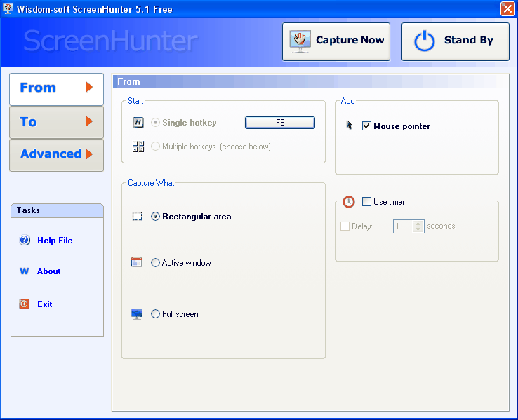Enable the Use timer checkbox
The height and width of the screenshot is (420, 518).
point(366,202)
